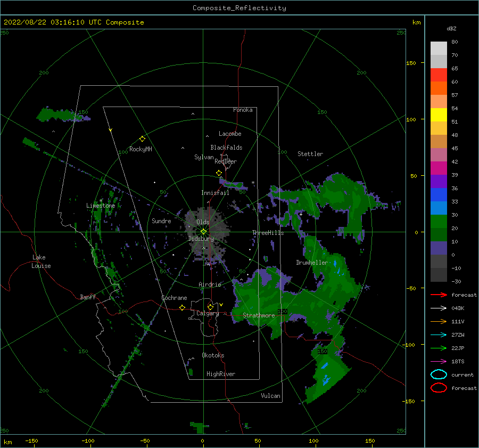Viewport: 479px width, 448px height.
Task: Click the Calgary city label
Action: pos(208,313)
